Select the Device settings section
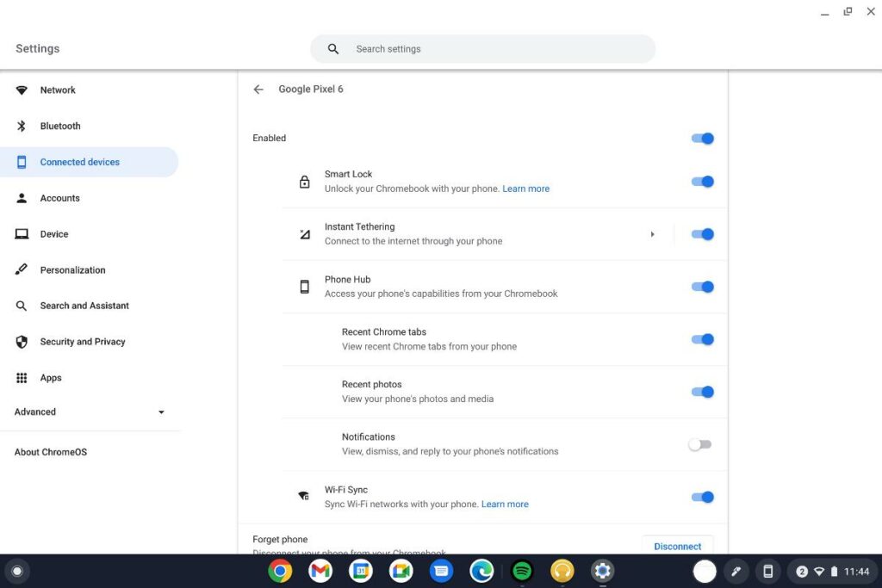 coord(55,233)
